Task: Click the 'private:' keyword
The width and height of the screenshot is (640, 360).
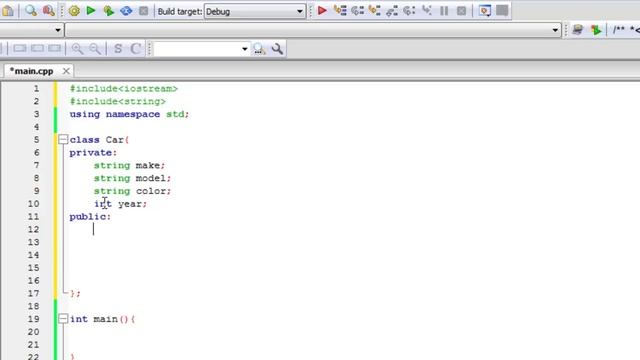Action: 93,153
